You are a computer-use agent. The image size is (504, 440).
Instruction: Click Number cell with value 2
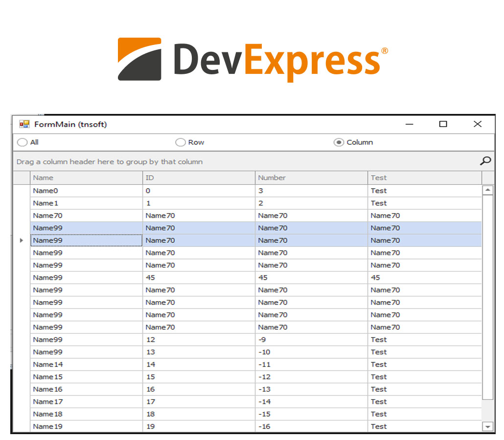[311, 203]
